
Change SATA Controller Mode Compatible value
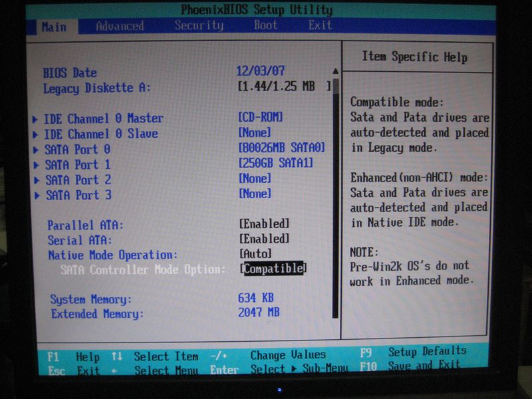pyautogui.click(x=273, y=269)
